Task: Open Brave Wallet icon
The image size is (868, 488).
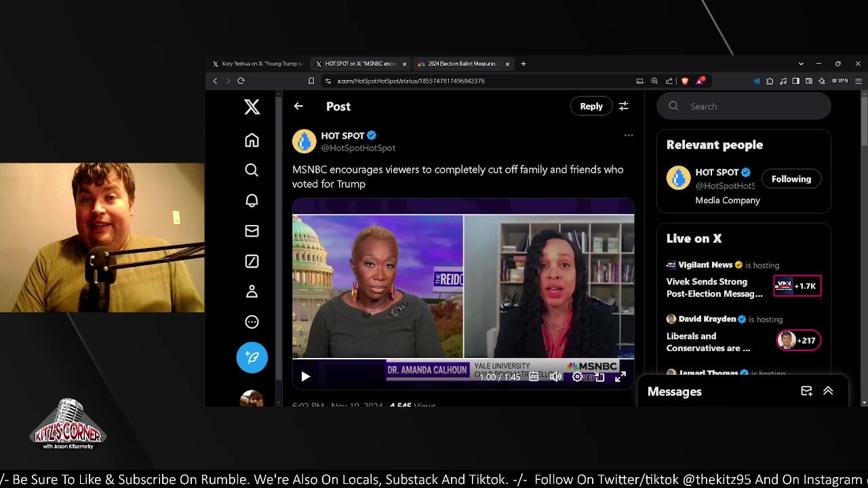Action: (x=809, y=81)
